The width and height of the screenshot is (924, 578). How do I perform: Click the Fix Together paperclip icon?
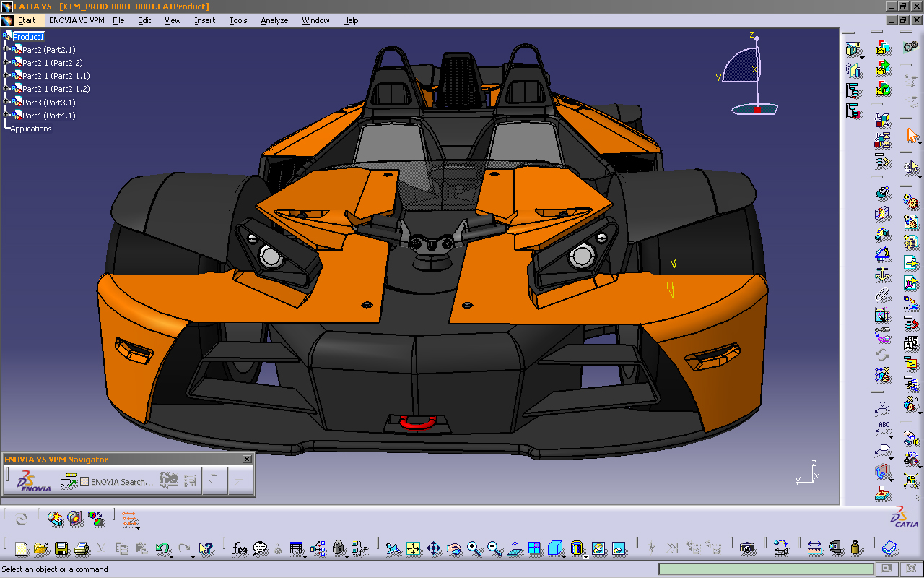click(882, 295)
